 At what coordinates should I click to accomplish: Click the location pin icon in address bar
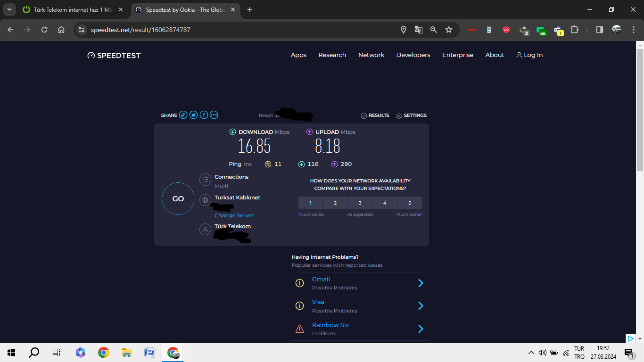(x=404, y=30)
